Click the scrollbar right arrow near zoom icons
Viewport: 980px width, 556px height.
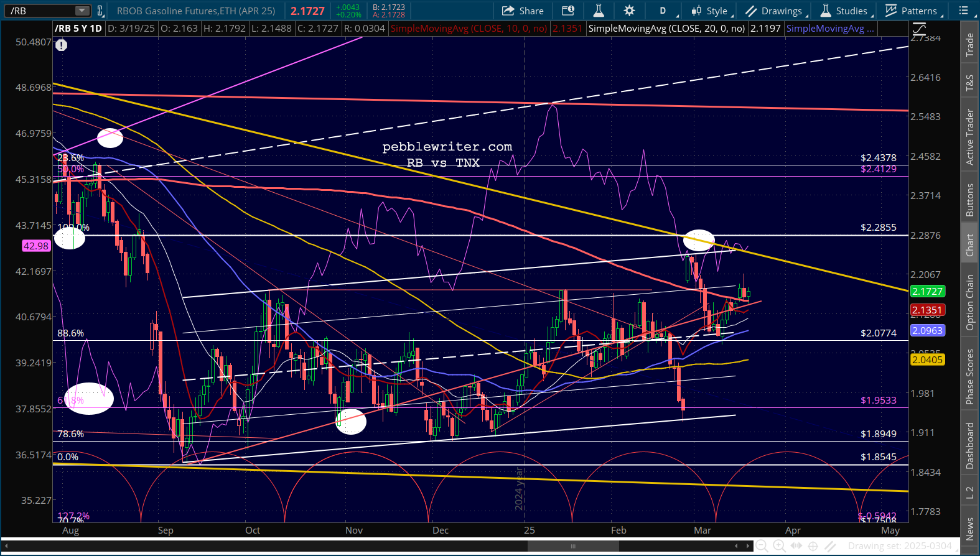point(747,546)
